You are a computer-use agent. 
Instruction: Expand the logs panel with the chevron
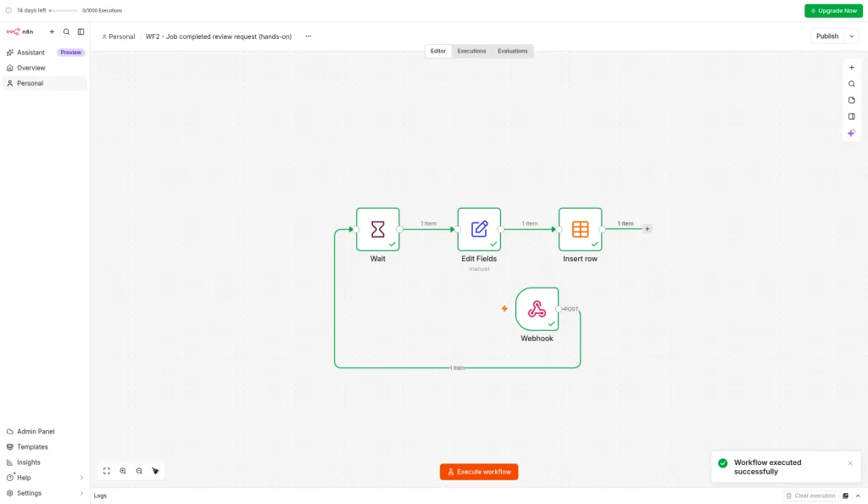[858, 496]
